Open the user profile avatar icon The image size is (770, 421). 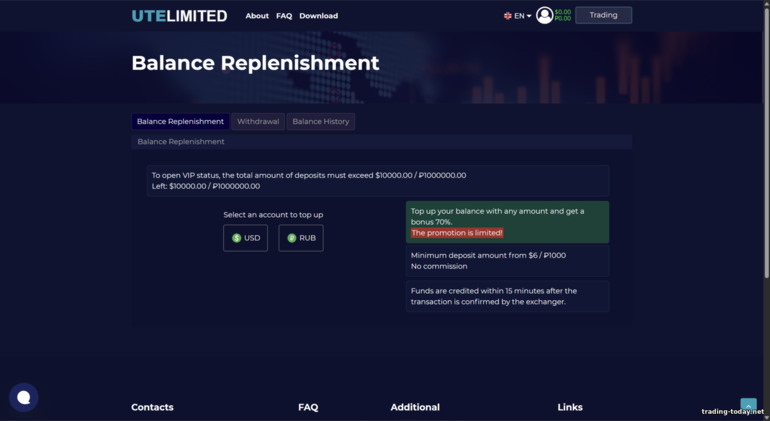coord(544,15)
